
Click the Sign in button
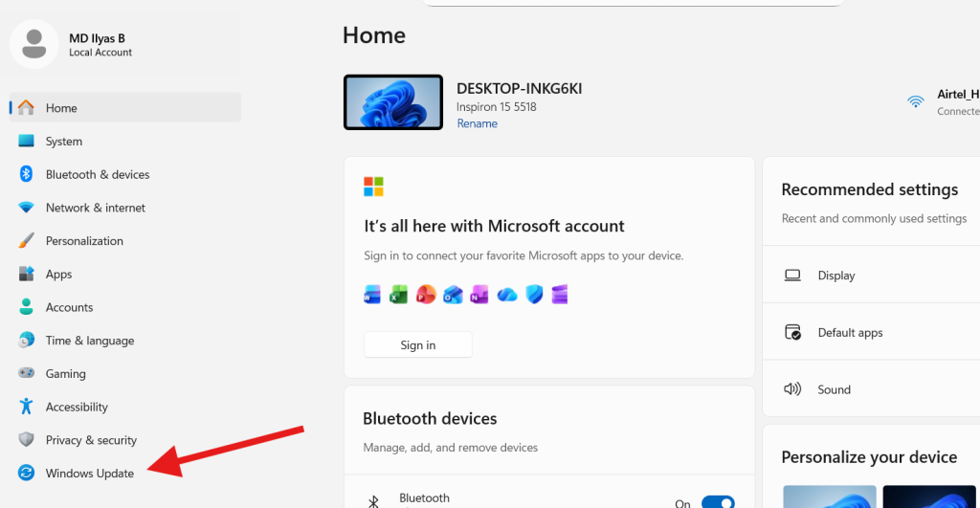tap(418, 344)
